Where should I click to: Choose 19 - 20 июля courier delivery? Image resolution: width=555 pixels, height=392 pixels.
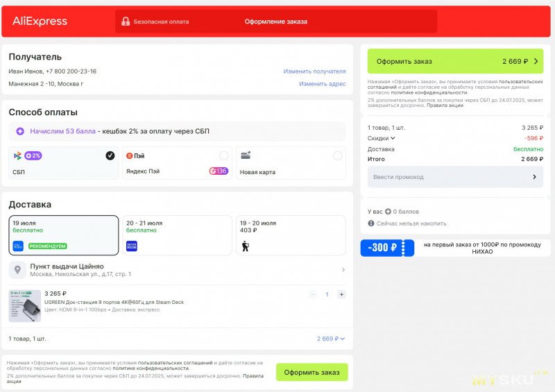coord(291,235)
